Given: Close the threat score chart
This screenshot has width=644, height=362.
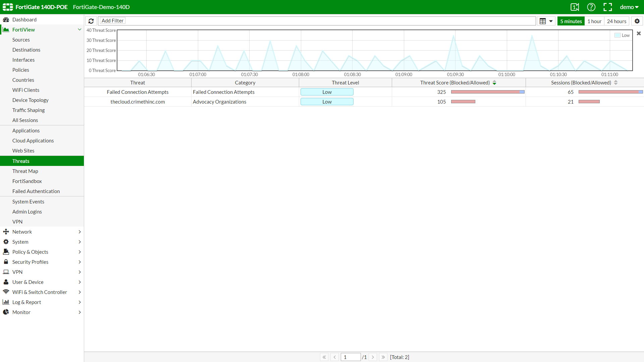Looking at the screenshot, I should click(x=639, y=34).
